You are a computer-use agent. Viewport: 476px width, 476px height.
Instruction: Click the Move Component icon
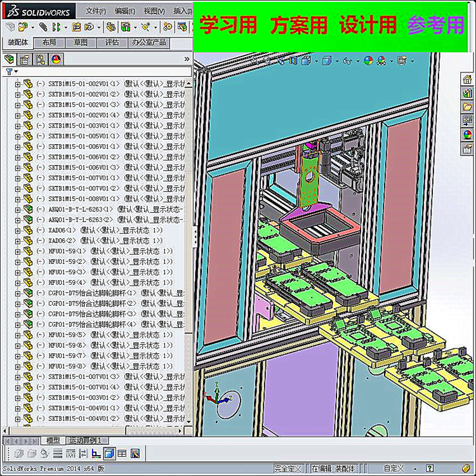pos(89,27)
